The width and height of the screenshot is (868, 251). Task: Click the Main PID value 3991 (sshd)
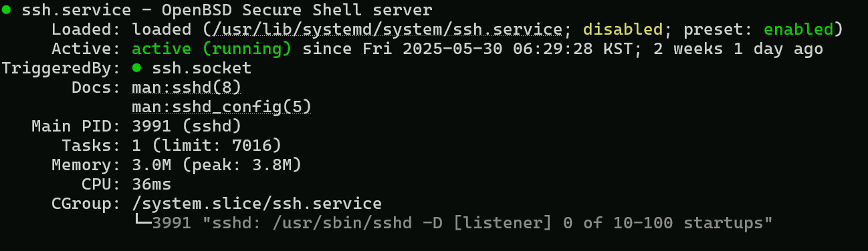pyautogui.click(x=187, y=126)
